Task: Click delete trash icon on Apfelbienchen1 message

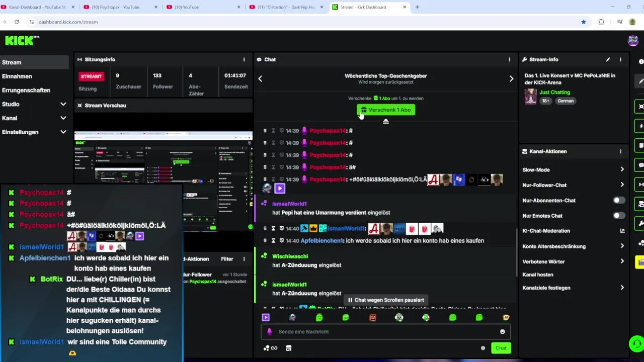Action: (x=265, y=241)
